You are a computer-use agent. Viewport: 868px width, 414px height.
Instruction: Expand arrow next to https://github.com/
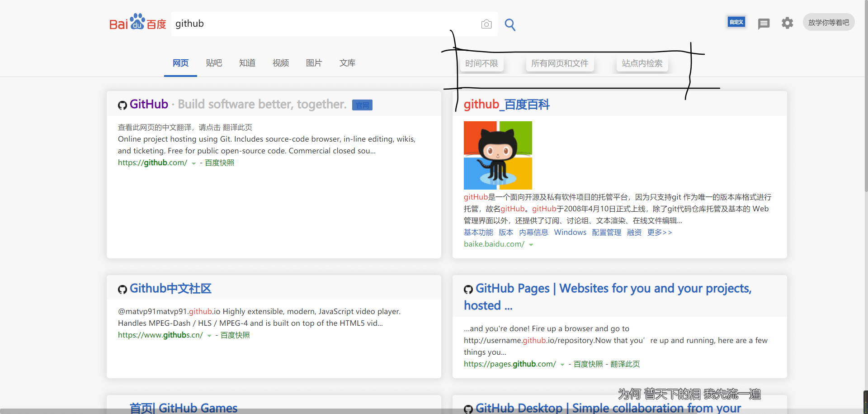point(193,163)
